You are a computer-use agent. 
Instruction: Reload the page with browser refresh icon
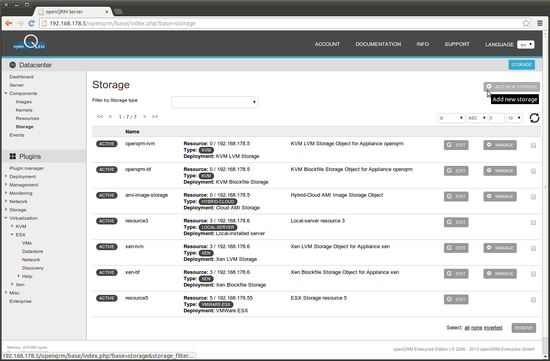pos(32,23)
